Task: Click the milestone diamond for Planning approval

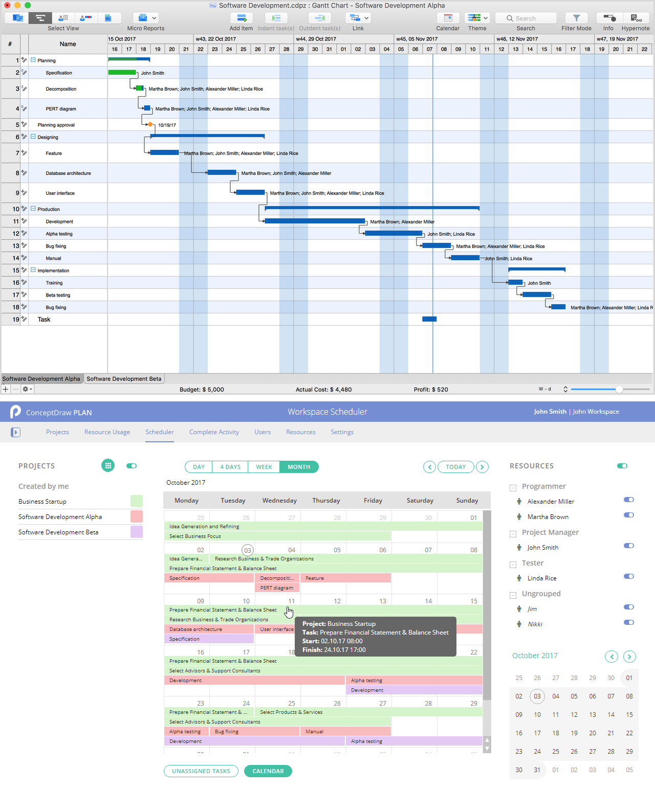Action: (150, 124)
